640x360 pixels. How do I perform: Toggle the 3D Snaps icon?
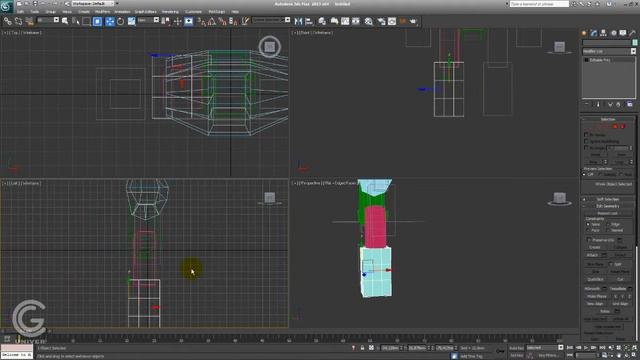[x=202, y=21]
